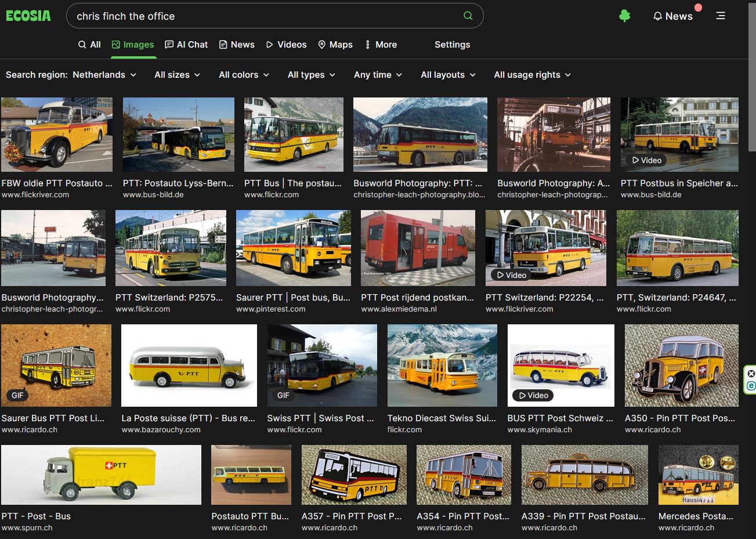Expand the All types filter
Viewport: 756px width, 539px height.
312,75
